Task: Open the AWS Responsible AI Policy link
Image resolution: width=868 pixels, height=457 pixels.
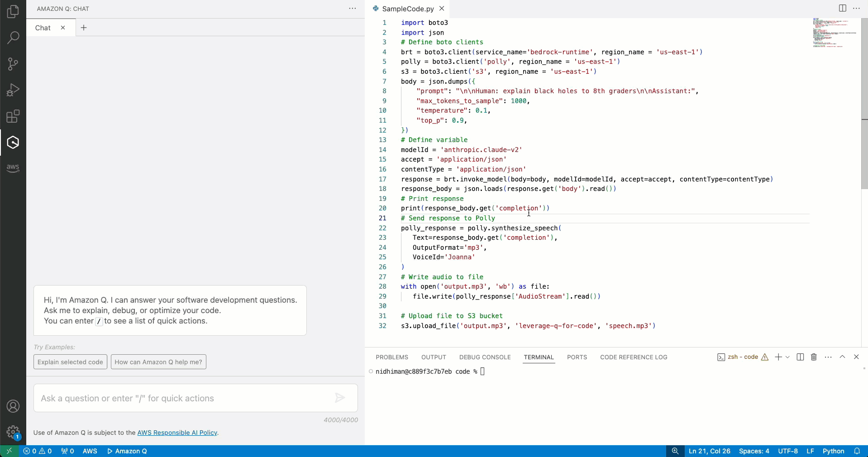Action: [x=177, y=433]
